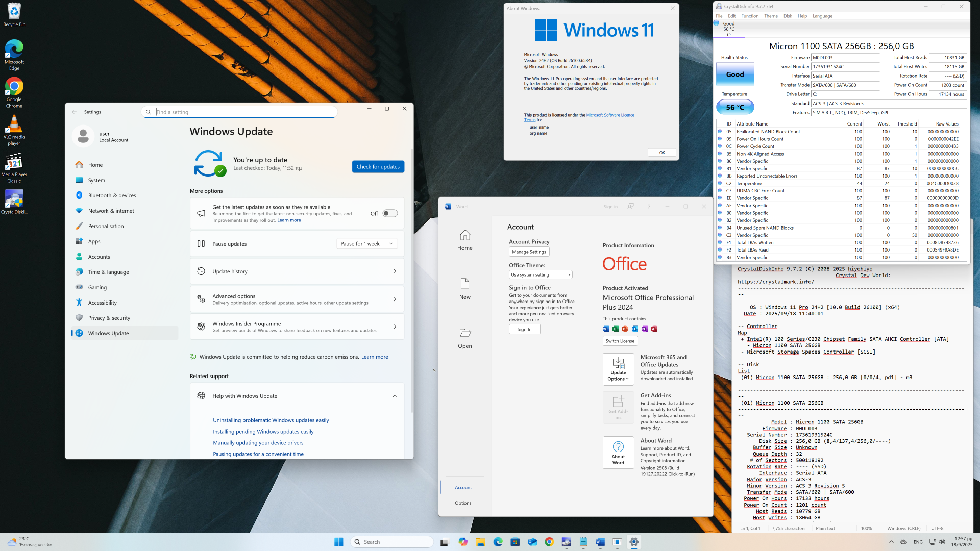Screen dimensions: 980x551
Task: Open Uninstalling problematic Windows updates easily link
Action: click(x=271, y=420)
